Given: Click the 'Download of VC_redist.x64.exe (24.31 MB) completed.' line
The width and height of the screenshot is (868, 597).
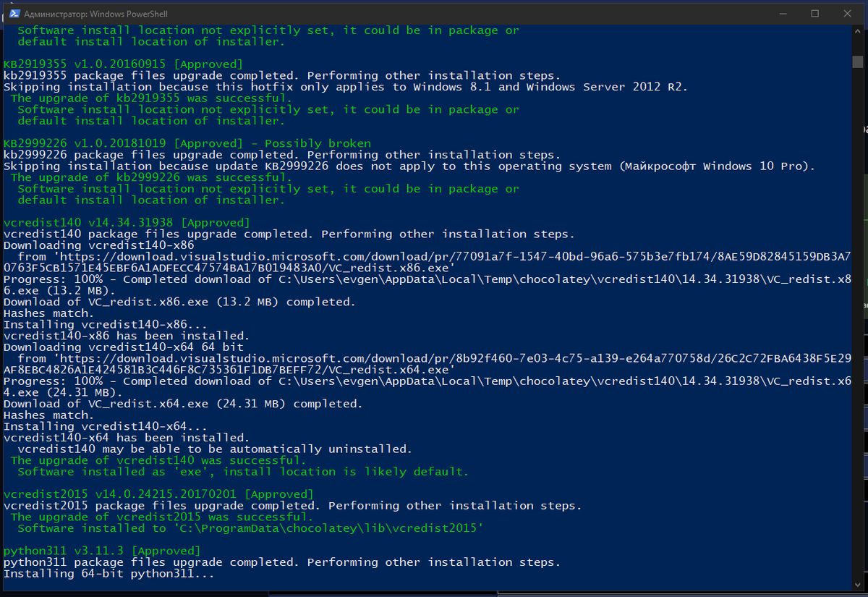Looking at the screenshot, I should coord(183,404).
